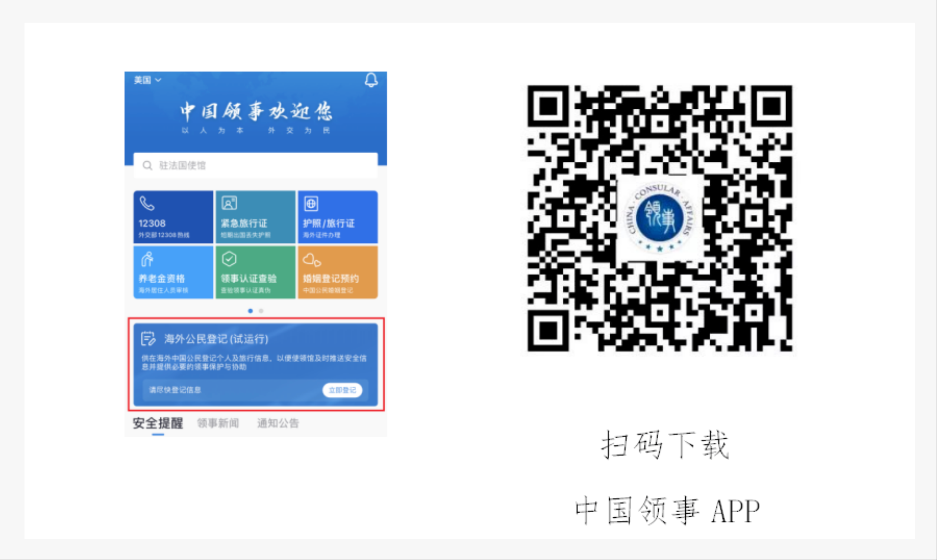
Task: Expand the country dropdown chevron
Action: pos(159,80)
